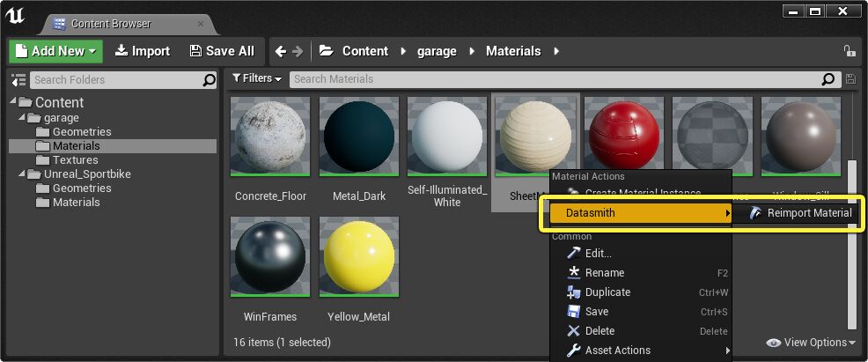Image resolution: width=868 pixels, height=362 pixels.
Task: Toggle the sources panel view icon
Action: (18, 80)
